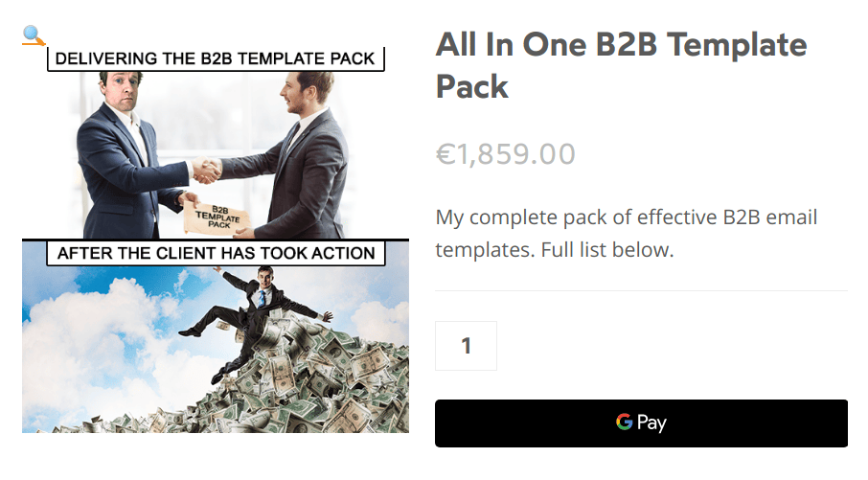Click the All In One B2B Template Pack title
The image size is (868, 480).
coord(621,65)
